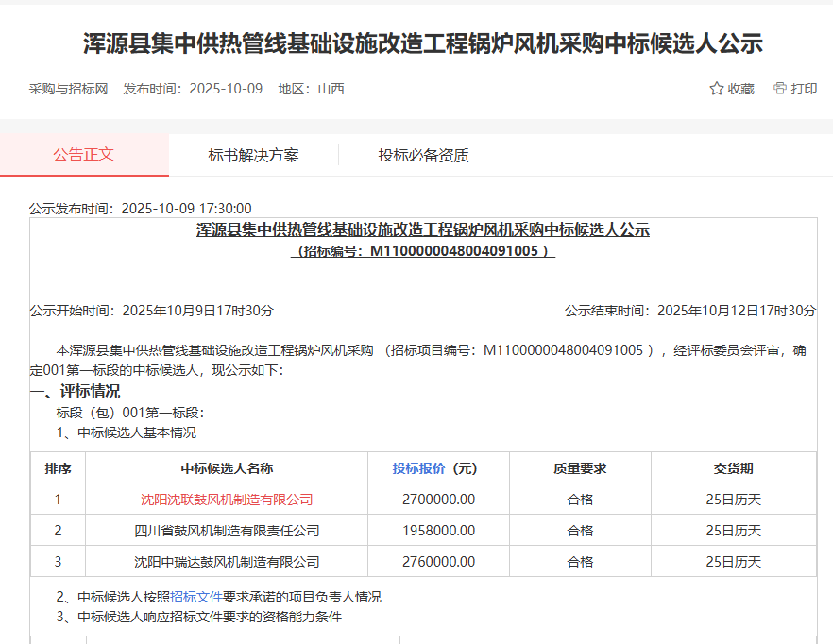The height and width of the screenshot is (644, 833).
Task: Click the star favorite icon
Action: [x=716, y=88]
